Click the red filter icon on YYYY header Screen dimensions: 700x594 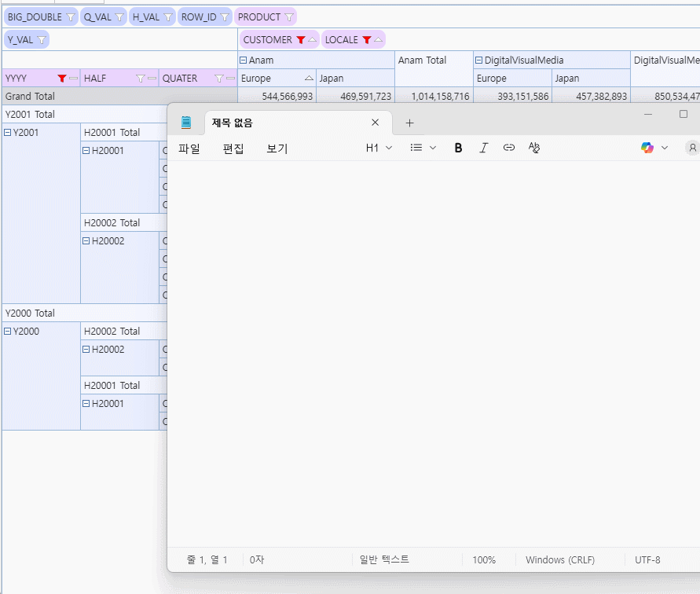pos(62,79)
